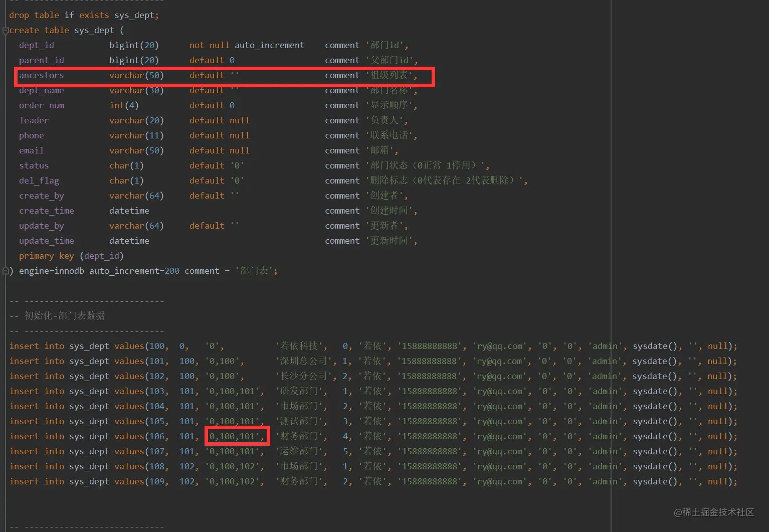The width and height of the screenshot is (769, 532).
Task: Click 'values(100,' in the first insert statement
Action: 142,346
